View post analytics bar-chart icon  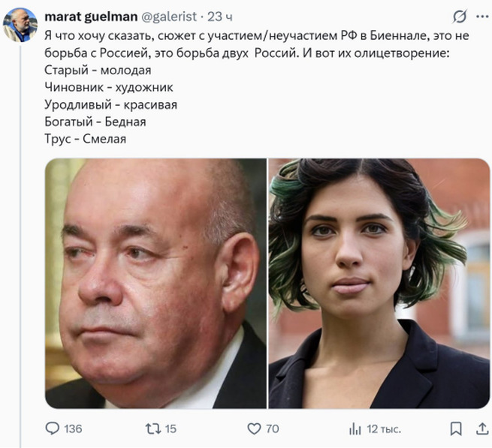point(355,428)
